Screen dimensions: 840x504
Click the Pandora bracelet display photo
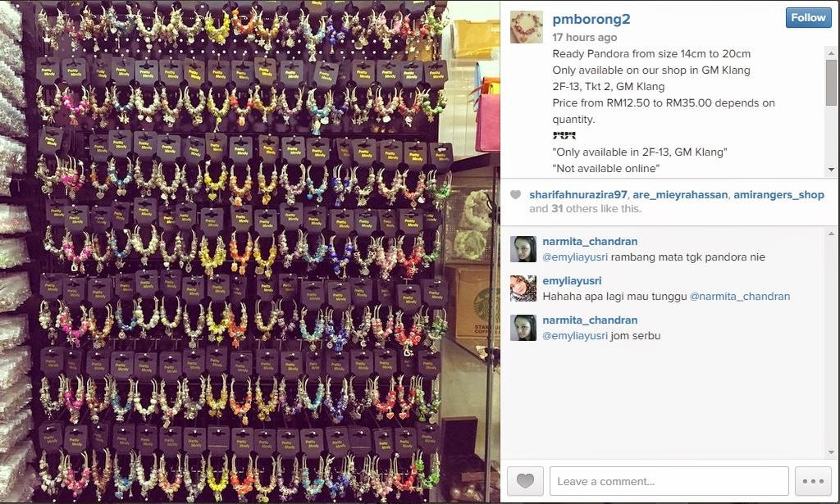(x=249, y=252)
